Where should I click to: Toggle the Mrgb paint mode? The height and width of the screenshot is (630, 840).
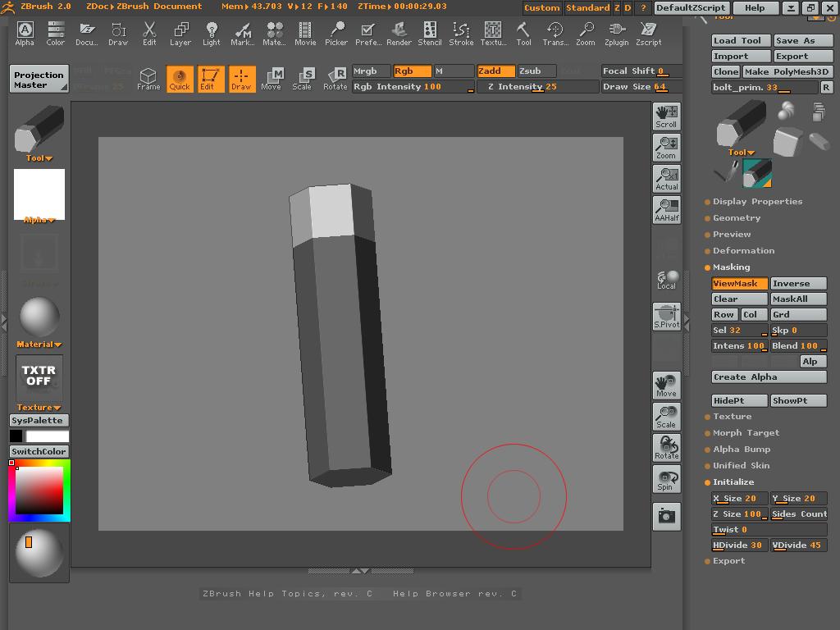[372, 71]
